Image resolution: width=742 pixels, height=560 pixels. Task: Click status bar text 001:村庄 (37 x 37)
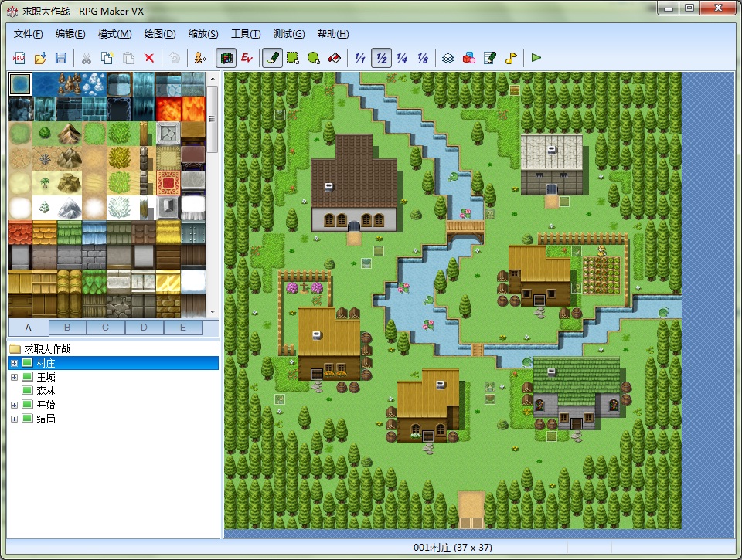point(452,547)
